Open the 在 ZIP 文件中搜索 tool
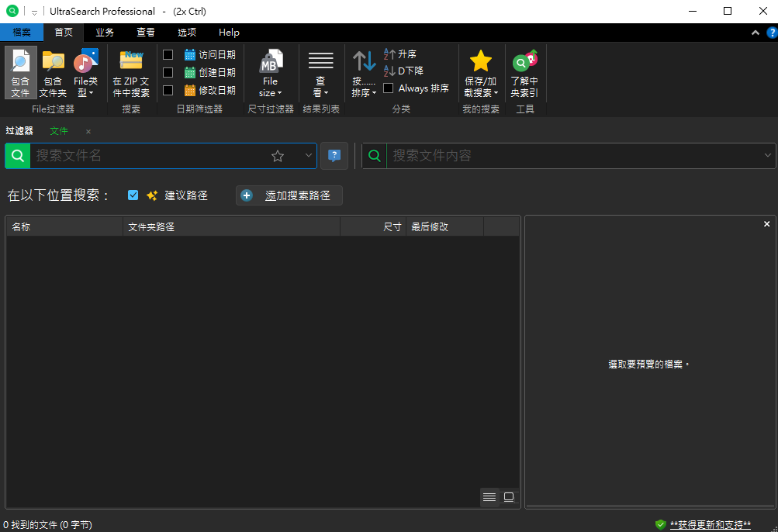778x532 pixels. 131,72
